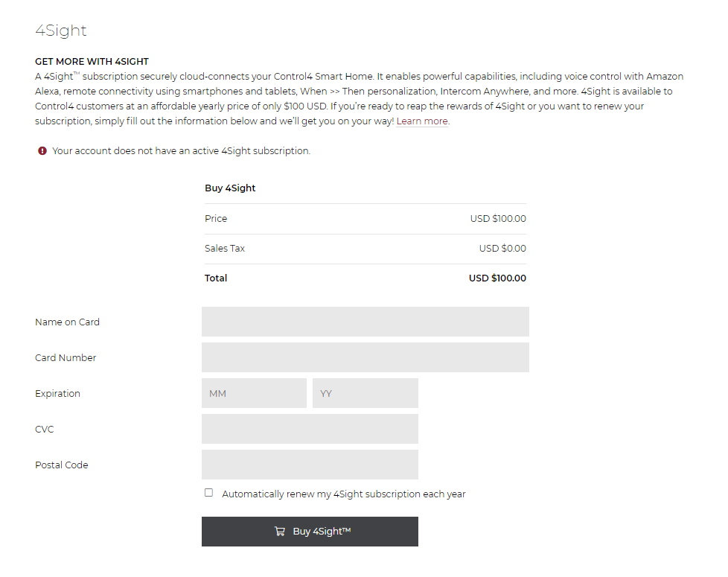Click the 'Buy 4Sight' order summary heading

point(230,188)
